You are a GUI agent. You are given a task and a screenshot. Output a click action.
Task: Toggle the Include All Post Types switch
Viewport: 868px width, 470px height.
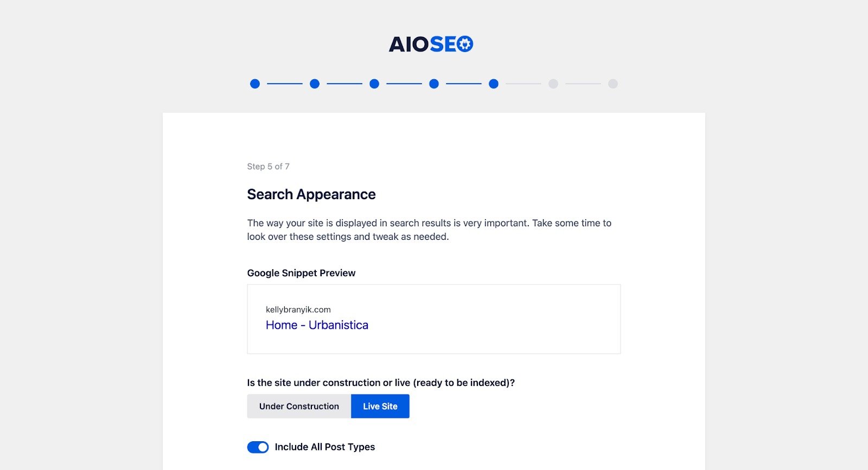258,447
